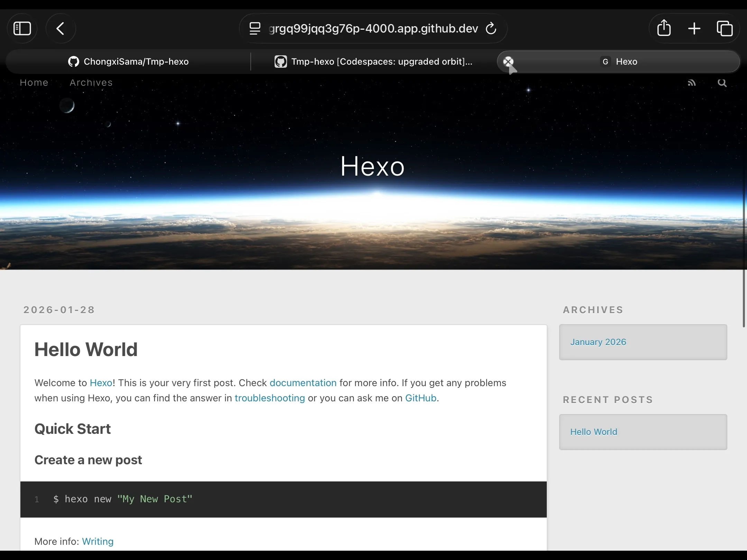This screenshot has height=560, width=747.
Task: Toggle the Safari sidebar
Action: 22,28
